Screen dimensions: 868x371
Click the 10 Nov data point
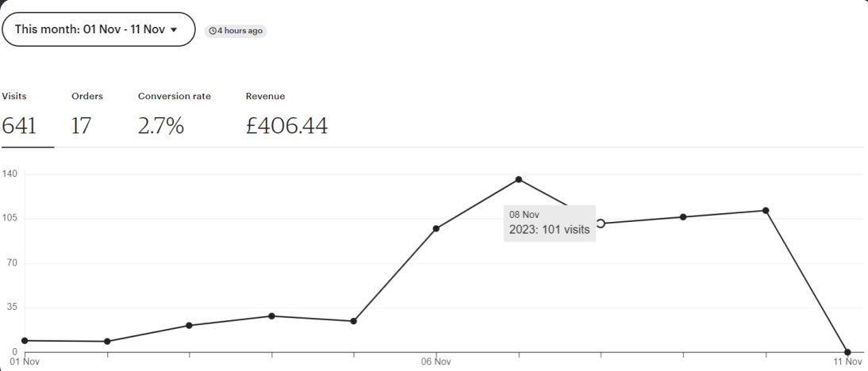pos(766,211)
